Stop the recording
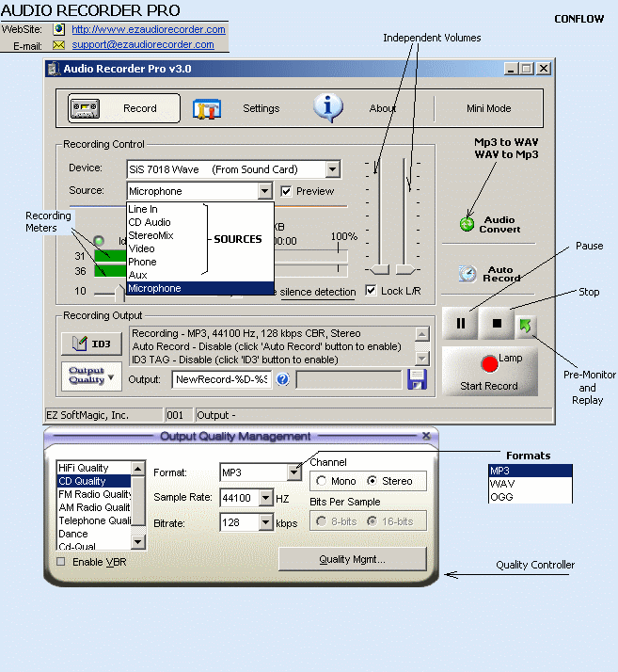The image size is (618, 672). [497, 323]
